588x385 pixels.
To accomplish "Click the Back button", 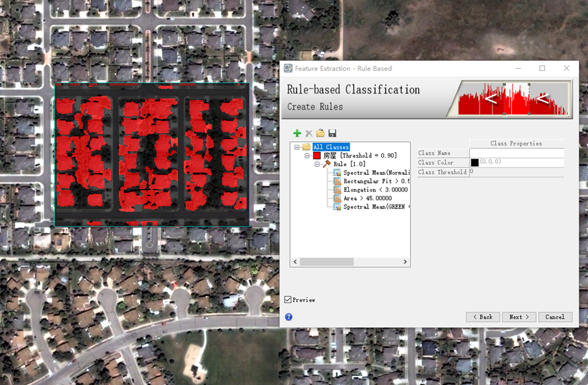I will (x=483, y=317).
